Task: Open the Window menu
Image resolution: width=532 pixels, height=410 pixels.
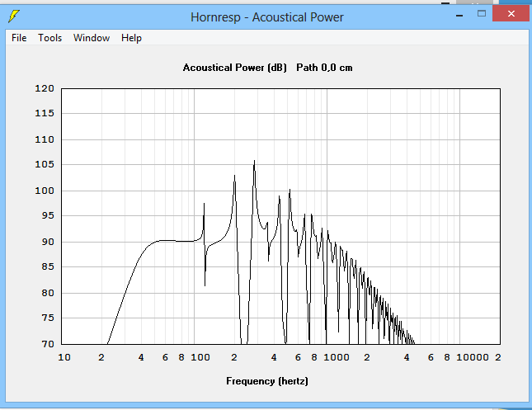Action: tap(92, 38)
